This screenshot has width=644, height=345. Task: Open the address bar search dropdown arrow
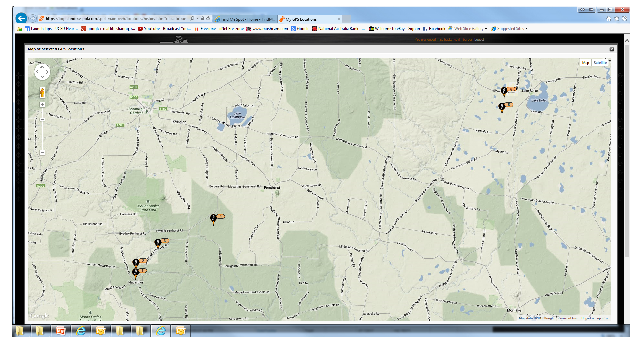tap(197, 19)
